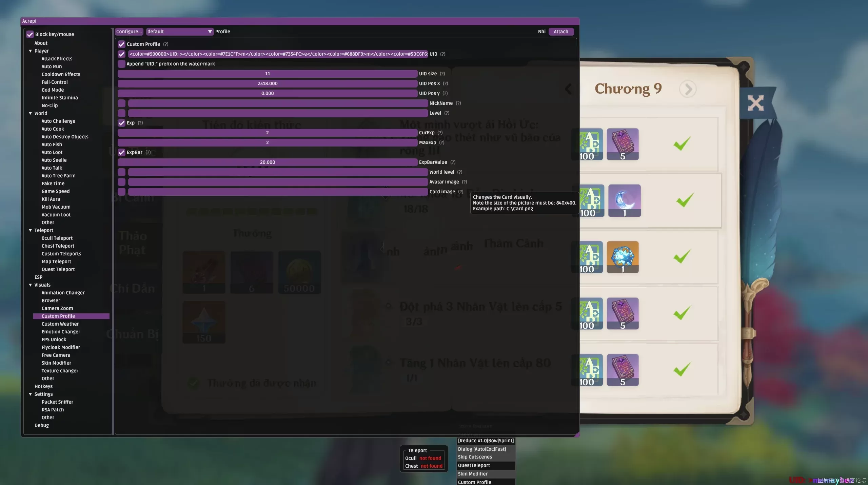Screen dimensions: 868x485
Task: Click the NickName text input field
Action: pyautogui.click(x=278, y=103)
